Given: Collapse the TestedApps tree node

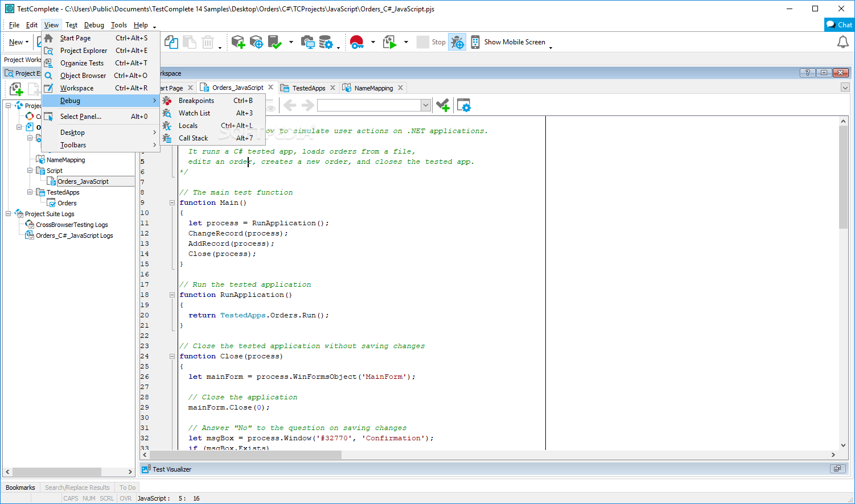Looking at the screenshot, I should pyautogui.click(x=30, y=192).
